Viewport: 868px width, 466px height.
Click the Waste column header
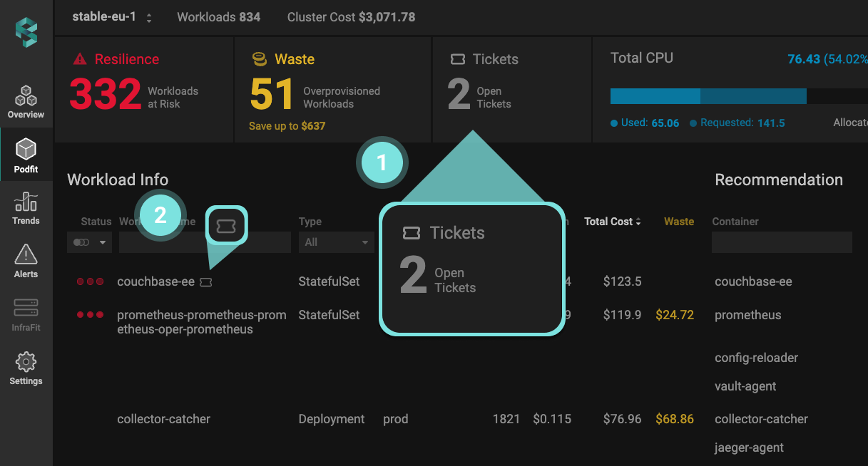point(679,222)
